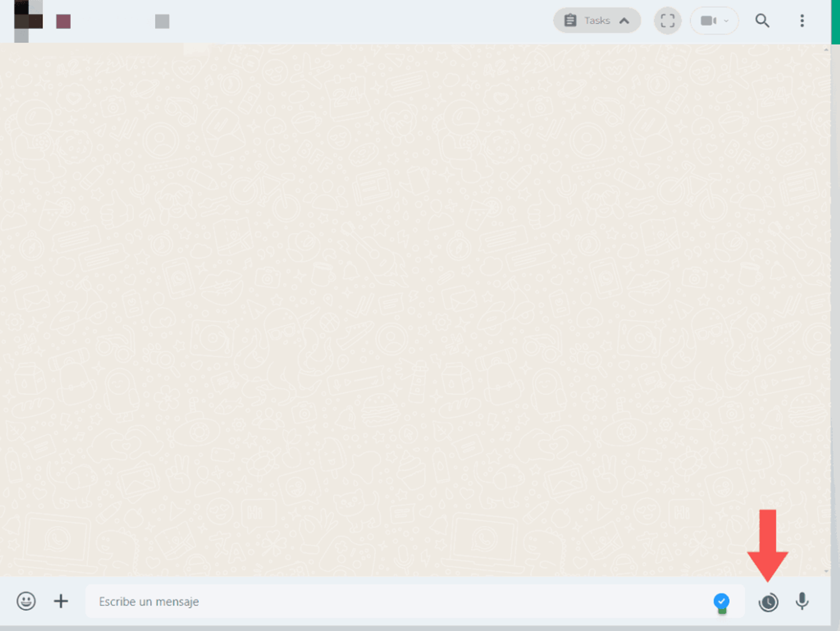The height and width of the screenshot is (631, 840).
Task: Expand the Tasks dropdown
Action: [x=597, y=21]
